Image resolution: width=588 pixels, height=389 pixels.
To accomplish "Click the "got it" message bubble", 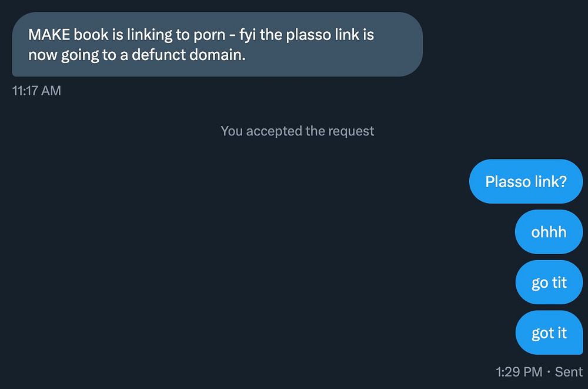I will [549, 333].
